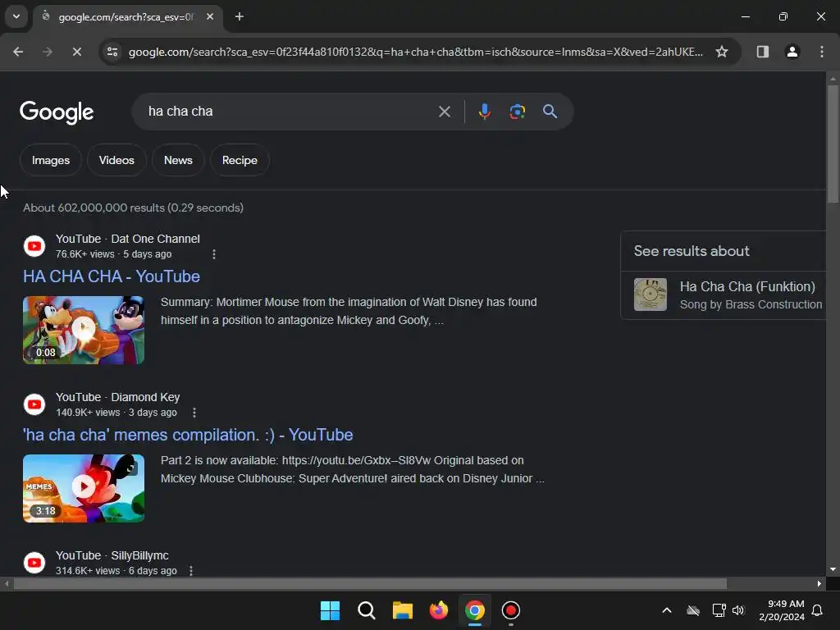
Task: Open the notifications bell
Action: [x=817, y=610]
